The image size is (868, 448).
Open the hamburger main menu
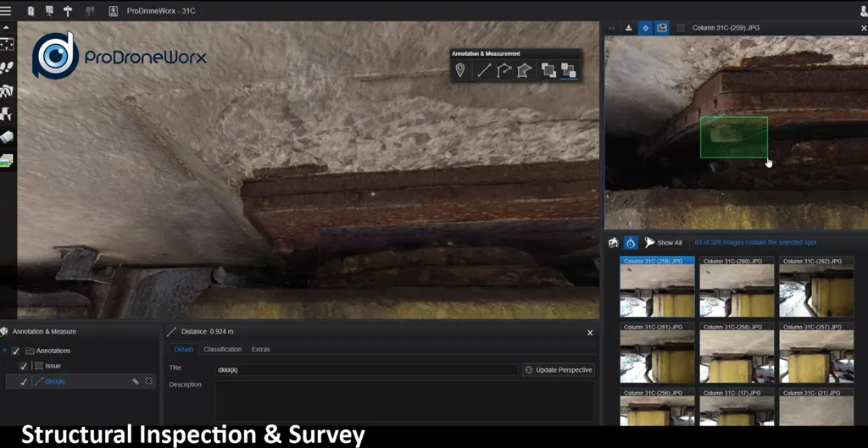click(7, 11)
